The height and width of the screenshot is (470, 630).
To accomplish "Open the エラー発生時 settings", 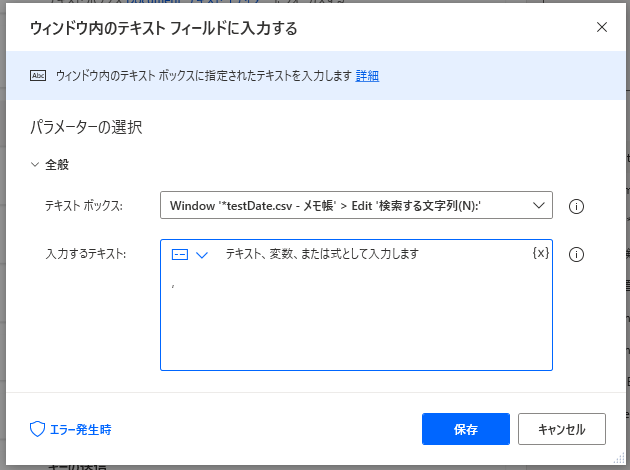I will point(83,429).
